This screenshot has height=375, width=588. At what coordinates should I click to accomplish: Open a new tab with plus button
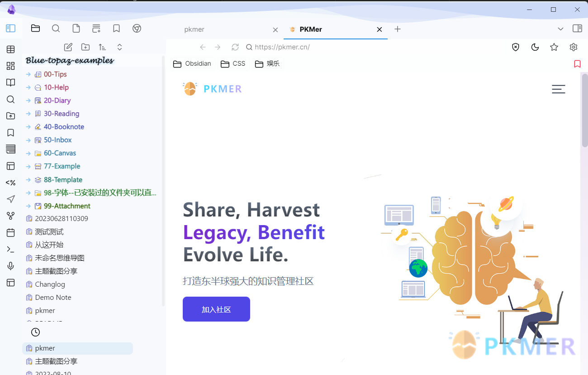pyautogui.click(x=398, y=29)
